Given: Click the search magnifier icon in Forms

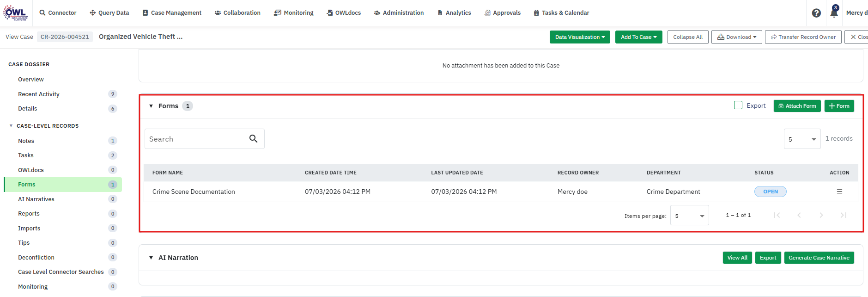Looking at the screenshot, I should [253, 138].
